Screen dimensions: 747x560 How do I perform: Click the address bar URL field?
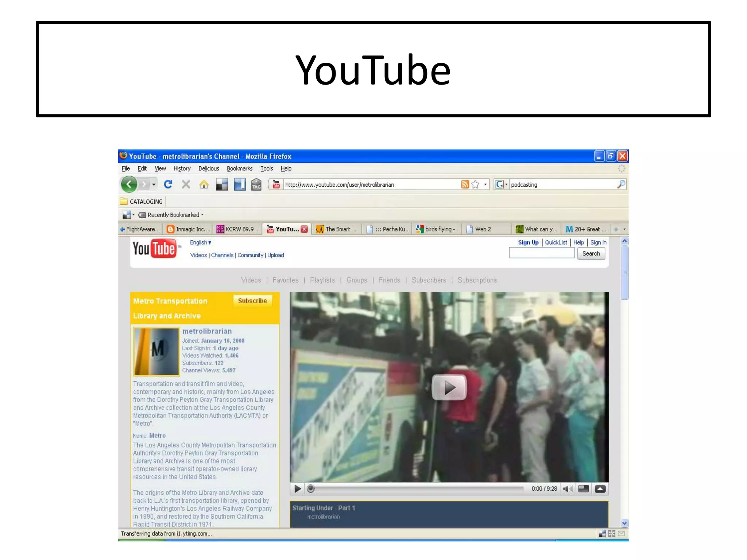[x=371, y=184]
